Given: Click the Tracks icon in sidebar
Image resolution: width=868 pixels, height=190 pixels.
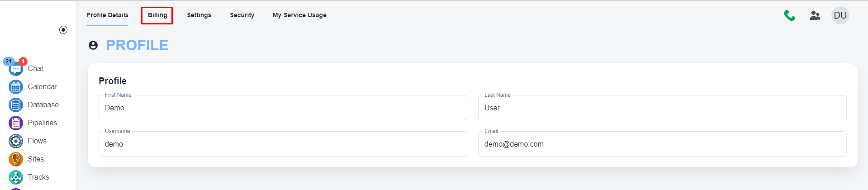Looking at the screenshot, I should [16, 177].
